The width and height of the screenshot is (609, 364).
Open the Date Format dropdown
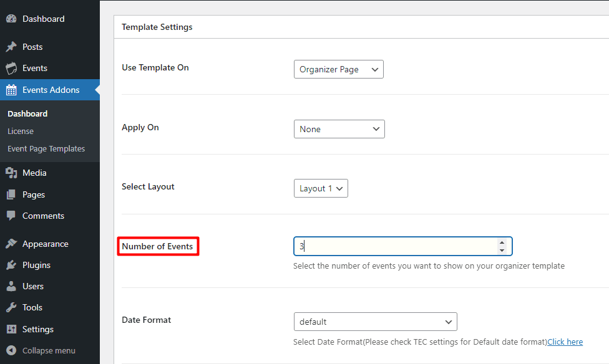click(375, 322)
